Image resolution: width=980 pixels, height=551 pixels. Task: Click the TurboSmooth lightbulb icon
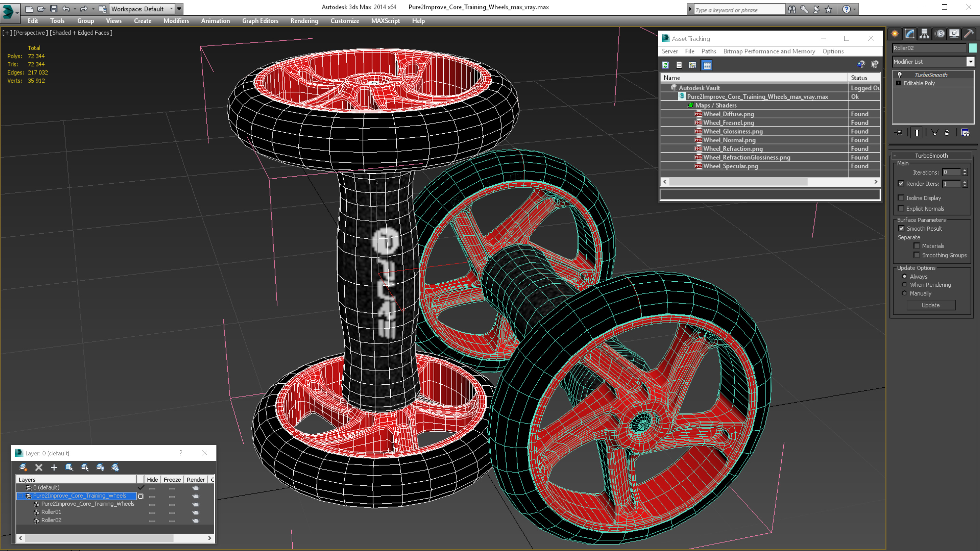click(900, 74)
